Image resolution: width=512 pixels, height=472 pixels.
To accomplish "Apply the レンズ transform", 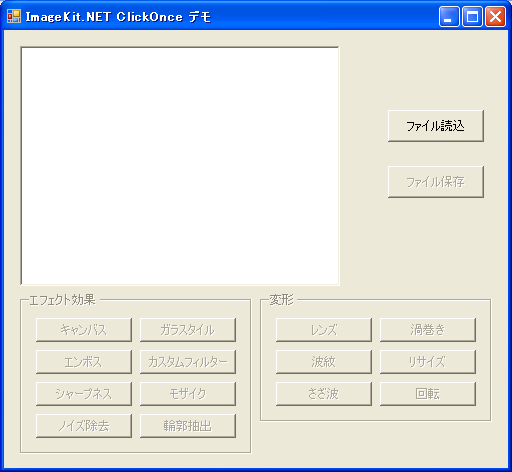I will pyautogui.click(x=324, y=330).
